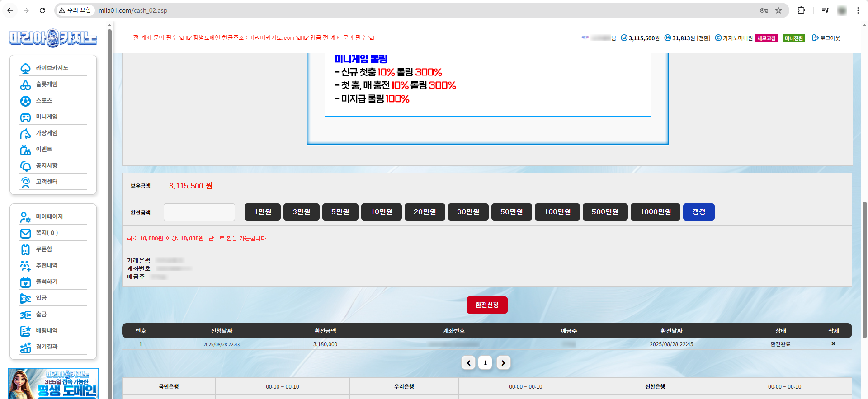Go back in browser history

coord(10,10)
